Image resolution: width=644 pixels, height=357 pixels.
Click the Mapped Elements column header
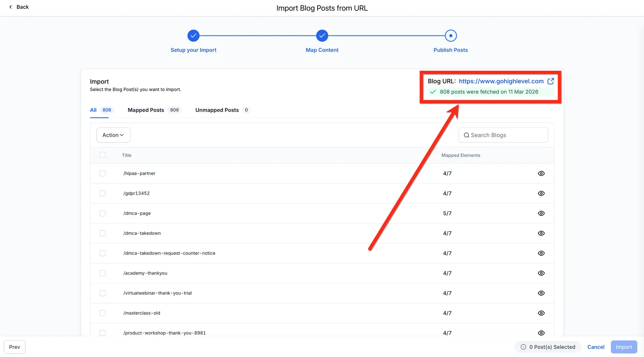[x=461, y=155]
